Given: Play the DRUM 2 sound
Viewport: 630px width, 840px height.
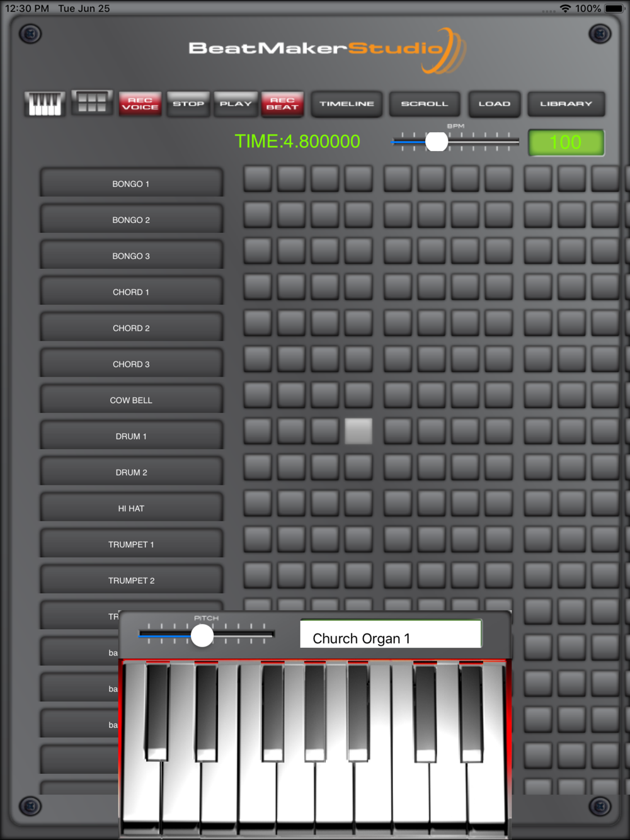Looking at the screenshot, I should (131, 472).
